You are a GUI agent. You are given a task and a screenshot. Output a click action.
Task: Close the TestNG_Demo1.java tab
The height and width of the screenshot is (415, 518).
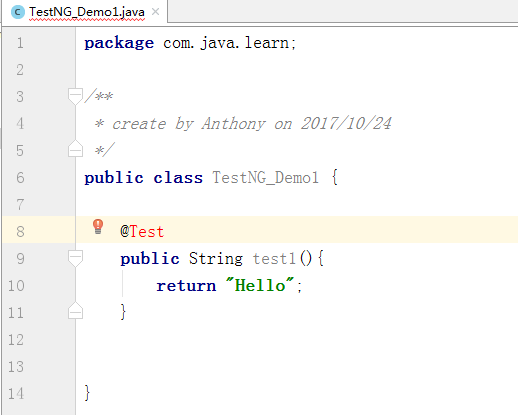(x=155, y=12)
